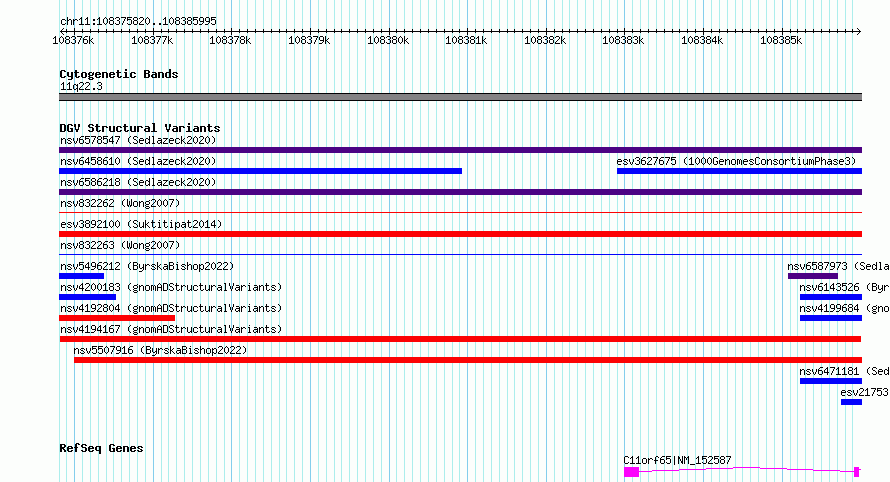Click the 108385k ruler position
Screen dimensions: 890x482
click(781, 40)
